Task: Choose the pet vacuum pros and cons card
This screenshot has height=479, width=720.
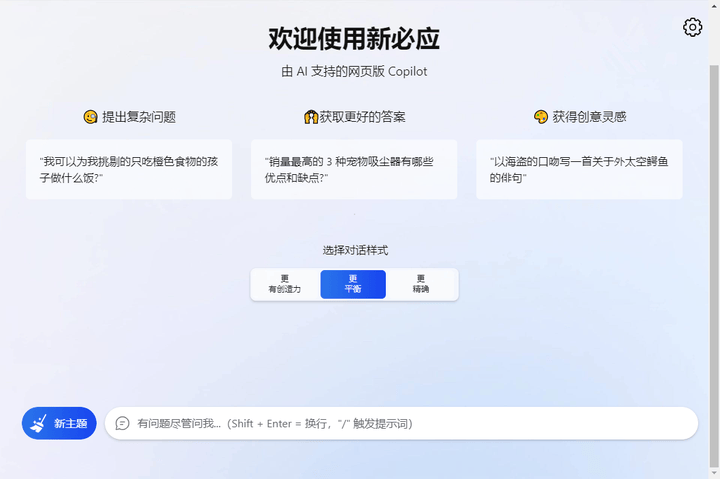Action: pos(354,169)
